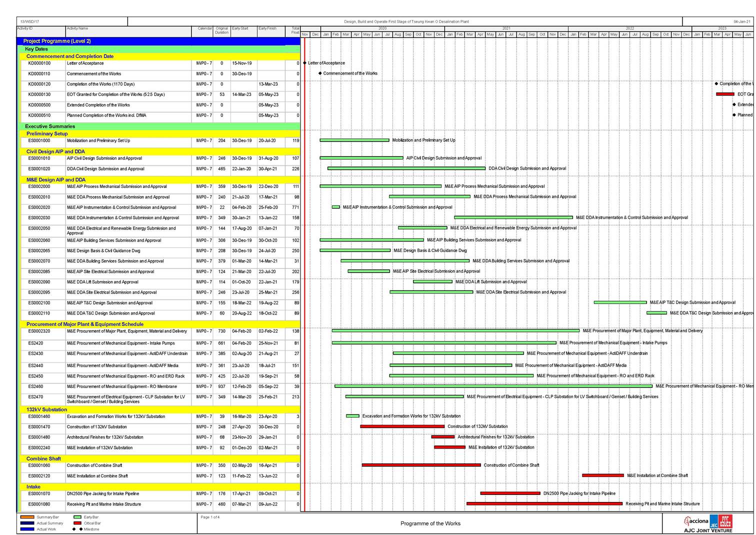Click the Actual Work legend swatch
Screen dimensions: 756x535
pos(27,529)
